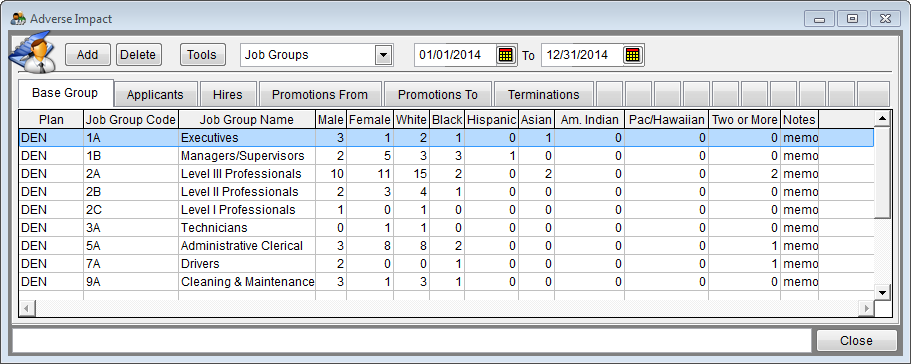Click the Am. Indian column header
The width and height of the screenshot is (911, 364).
589,120
